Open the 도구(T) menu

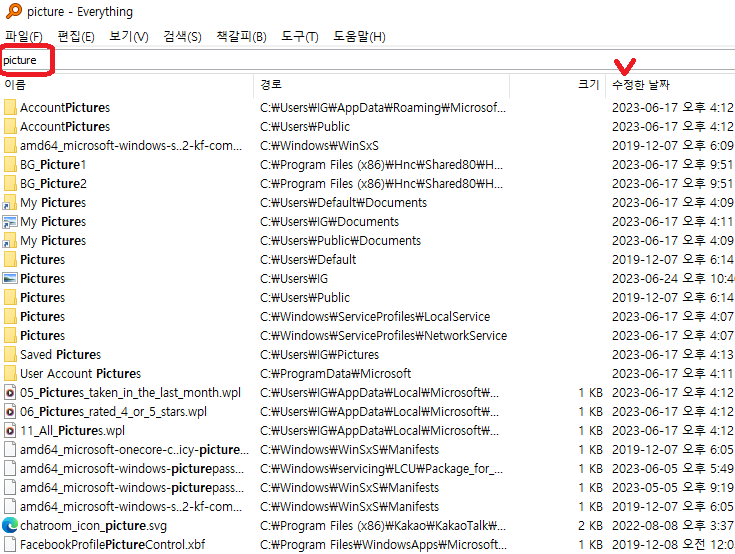300,37
